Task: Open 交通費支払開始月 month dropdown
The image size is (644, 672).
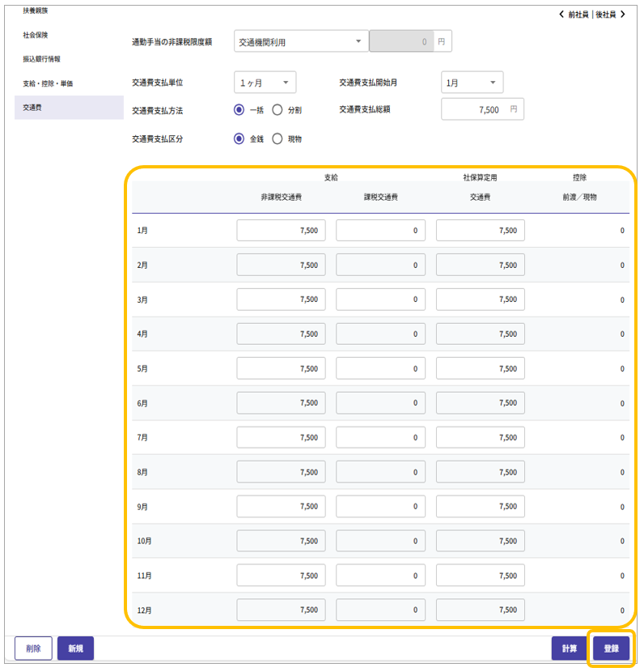Action: 472,83
